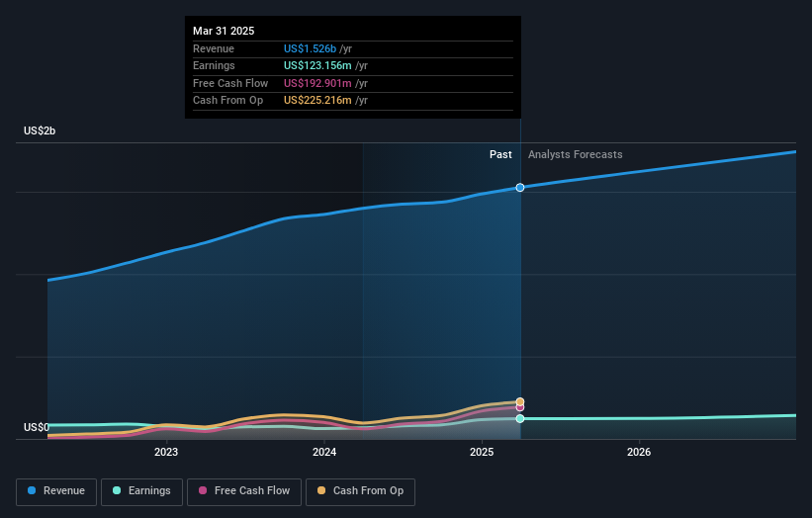Click the US$1.526b revenue value
This screenshot has height=518, width=812.
click(x=310, y=48)
